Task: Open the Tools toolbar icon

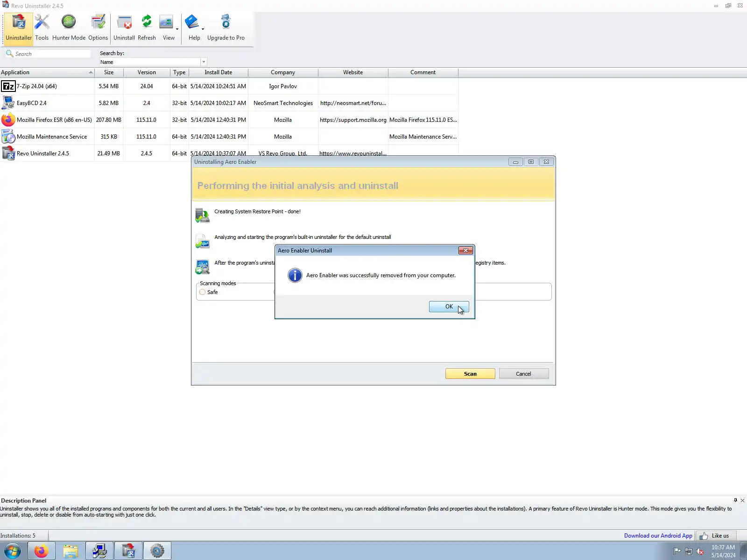Action: (42, 28)
